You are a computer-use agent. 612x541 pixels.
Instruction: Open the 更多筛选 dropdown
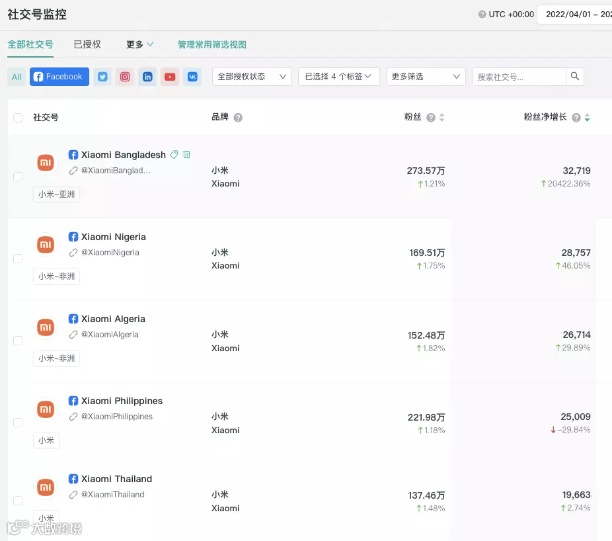(x=426, y=77)
